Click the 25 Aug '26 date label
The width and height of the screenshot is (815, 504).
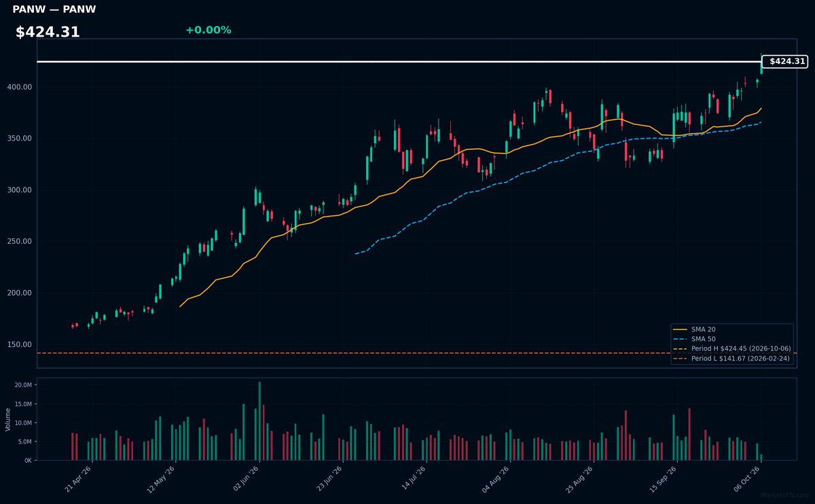(580, 479)
